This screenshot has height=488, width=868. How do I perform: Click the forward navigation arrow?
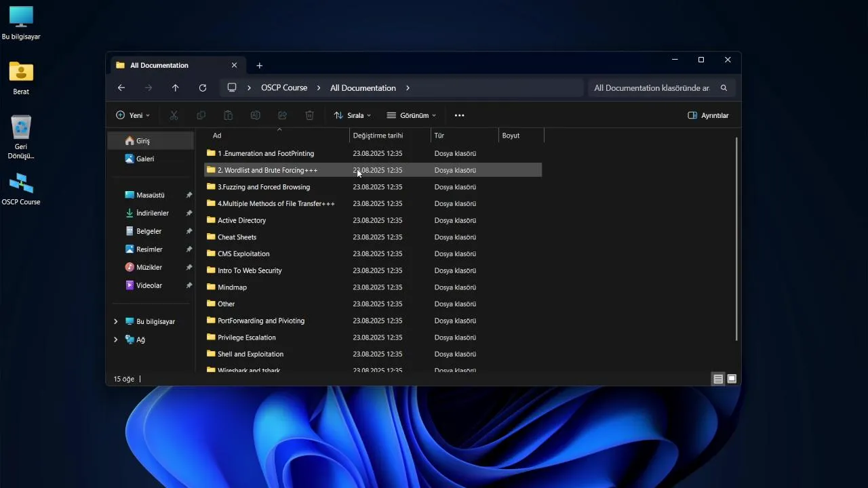149,88
